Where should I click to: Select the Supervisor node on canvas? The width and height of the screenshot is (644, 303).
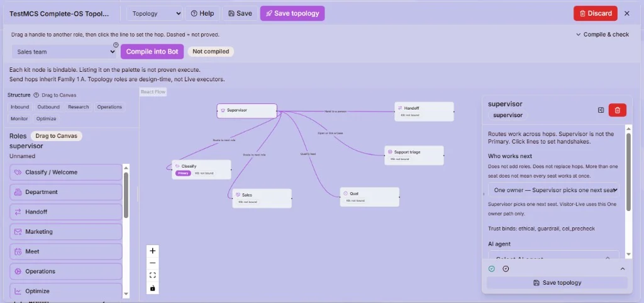(247, 111)
